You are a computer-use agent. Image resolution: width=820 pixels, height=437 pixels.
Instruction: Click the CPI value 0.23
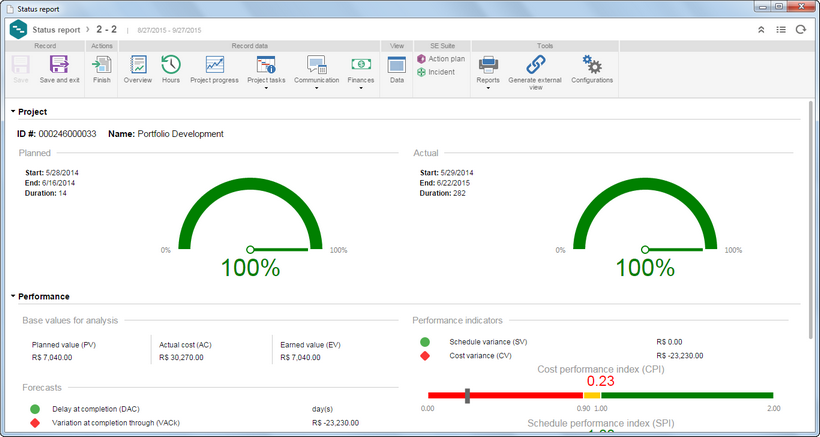pyautogui.click(x=600, y=381)
